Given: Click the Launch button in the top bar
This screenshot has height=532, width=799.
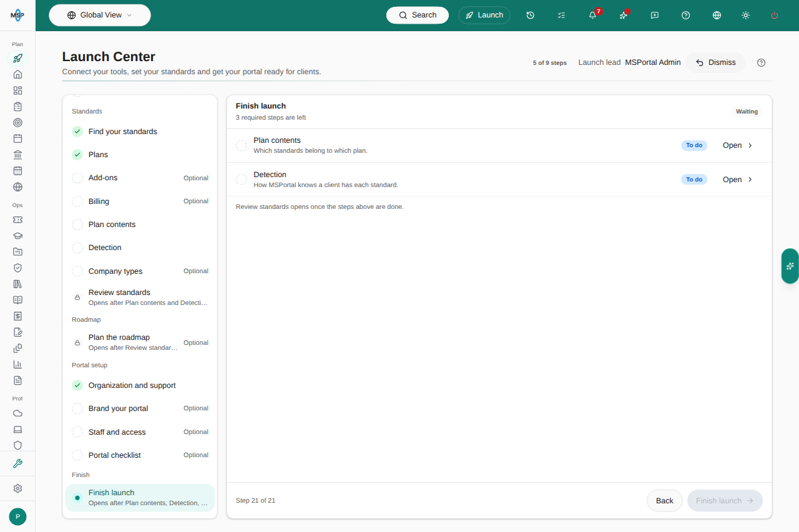Looking at the screenshot, I should [x=484, y=15].
